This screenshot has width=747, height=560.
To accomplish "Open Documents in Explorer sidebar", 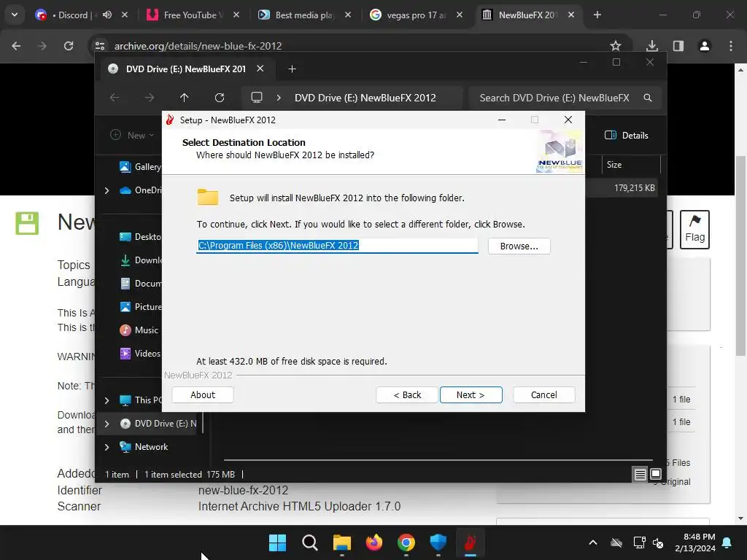I will click(140, 284).
